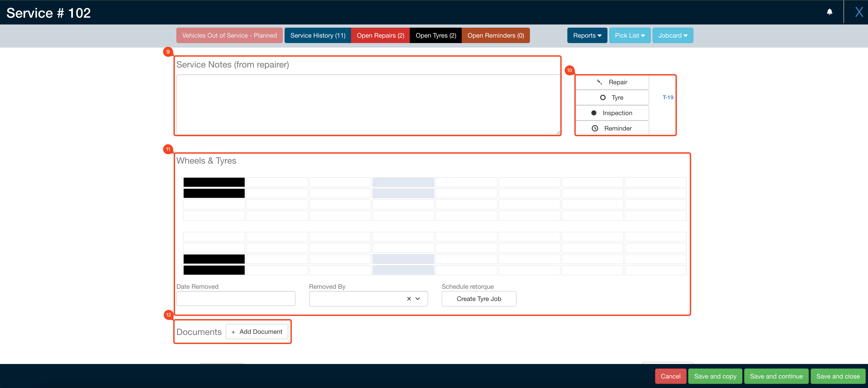Expand the Jobcard dropdown
This screenshot has width=868, height=388.
[673, 35]
